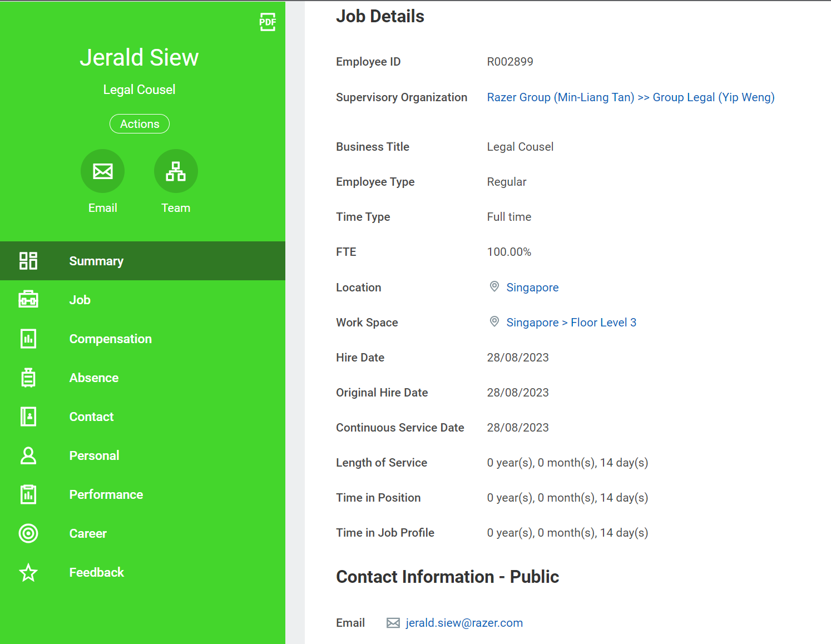Click the Compensation chart icon

28,339
